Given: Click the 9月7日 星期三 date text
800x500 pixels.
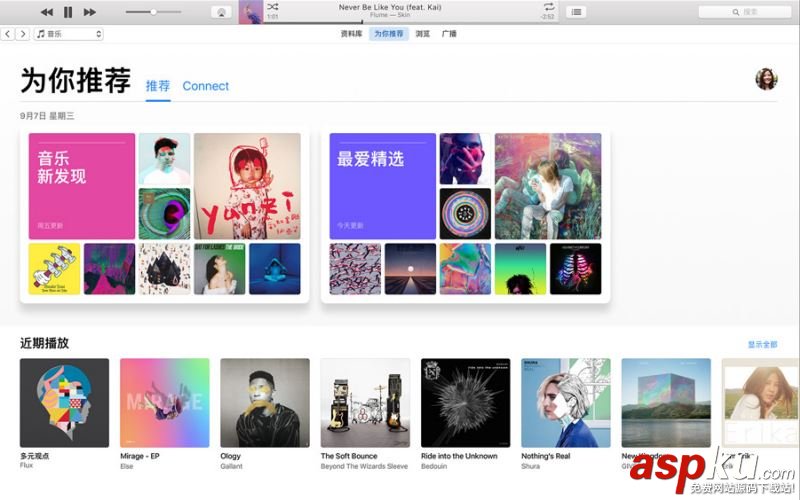Looking at the screenshot, I should (47, 116).
